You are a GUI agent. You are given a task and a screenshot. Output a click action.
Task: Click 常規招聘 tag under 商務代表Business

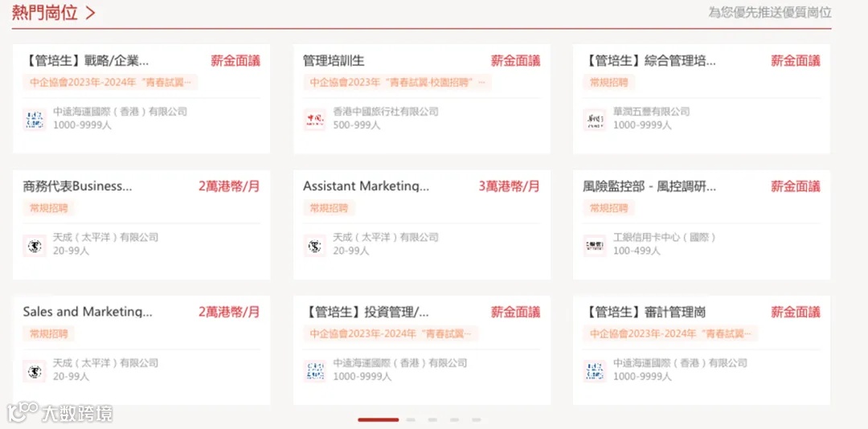coord(49,208)
